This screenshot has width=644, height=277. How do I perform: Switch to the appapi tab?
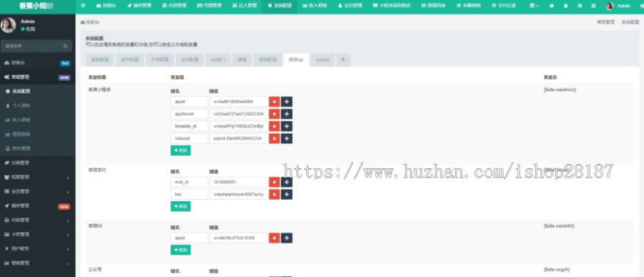click(323, 59)
